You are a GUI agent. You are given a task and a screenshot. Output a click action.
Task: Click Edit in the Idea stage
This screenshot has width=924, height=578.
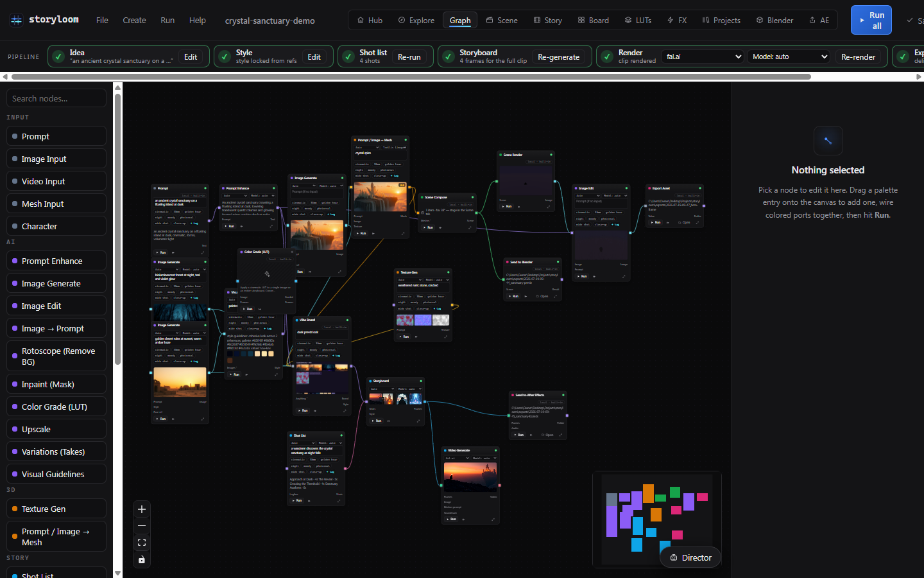click(191, 57)
